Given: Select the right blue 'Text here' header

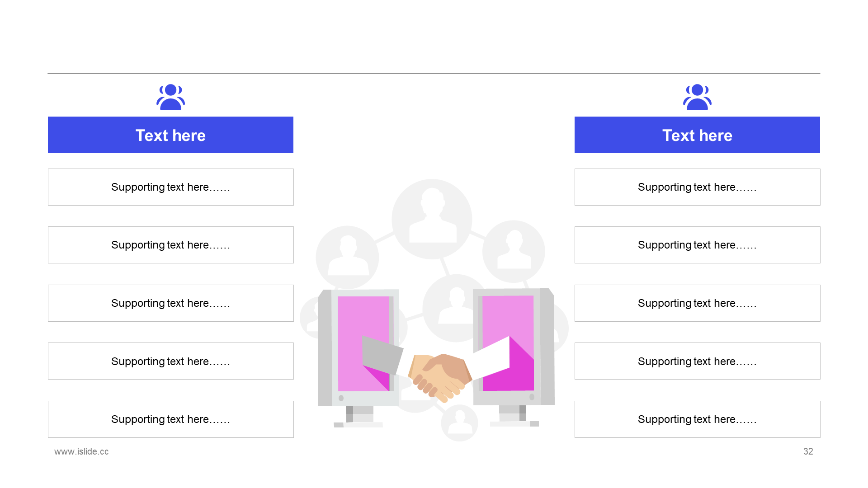Looking at the screenshot, I should pyautogui.click(x=697, y=135).
